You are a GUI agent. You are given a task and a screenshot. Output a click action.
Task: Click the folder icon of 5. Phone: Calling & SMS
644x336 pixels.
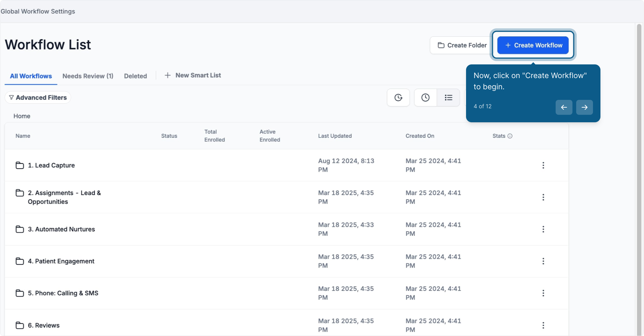(20, 293)
